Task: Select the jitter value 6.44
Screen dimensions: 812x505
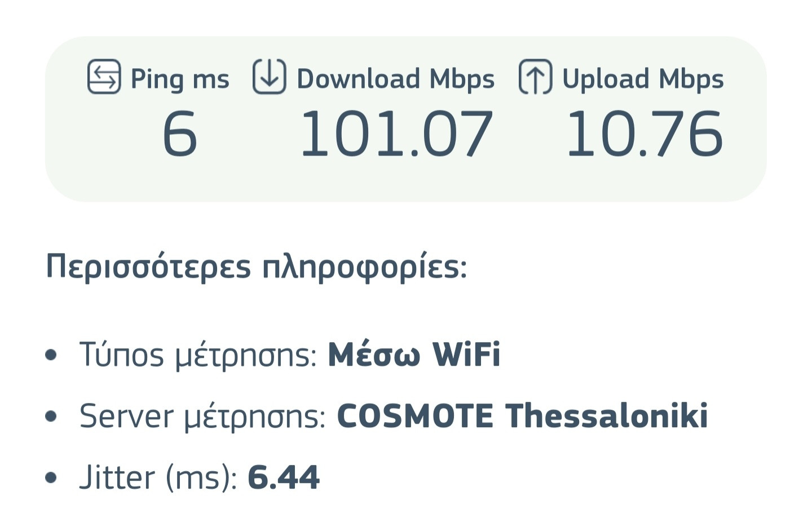Action: tap(284, 477)
